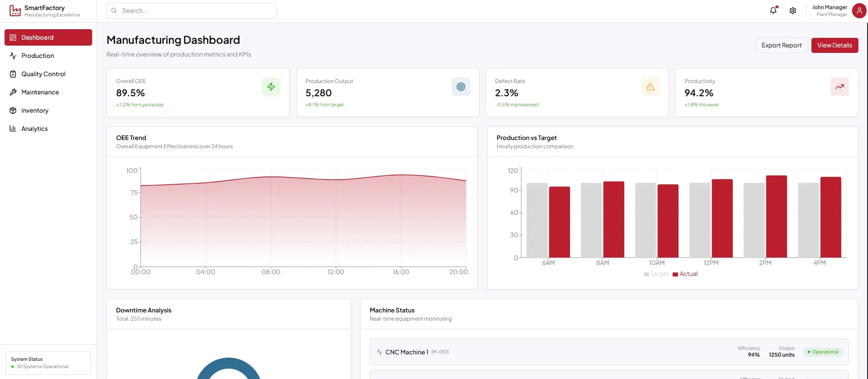Click the Production Output target icon
The image size is (868, 379).
460,87
